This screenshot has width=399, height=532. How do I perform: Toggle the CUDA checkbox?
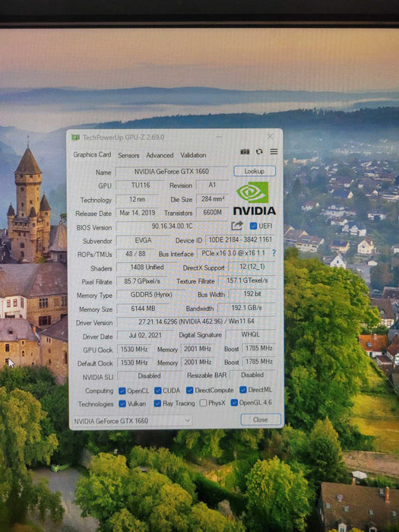(158, 391)
